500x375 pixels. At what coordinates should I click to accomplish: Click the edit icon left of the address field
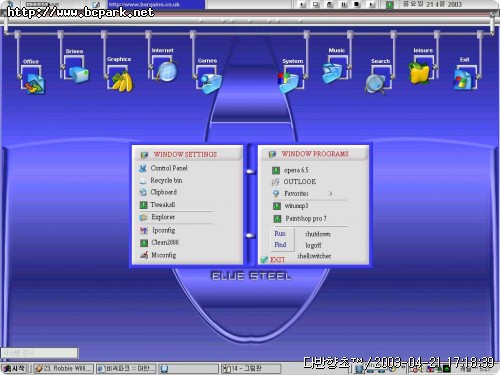[96, 4]
